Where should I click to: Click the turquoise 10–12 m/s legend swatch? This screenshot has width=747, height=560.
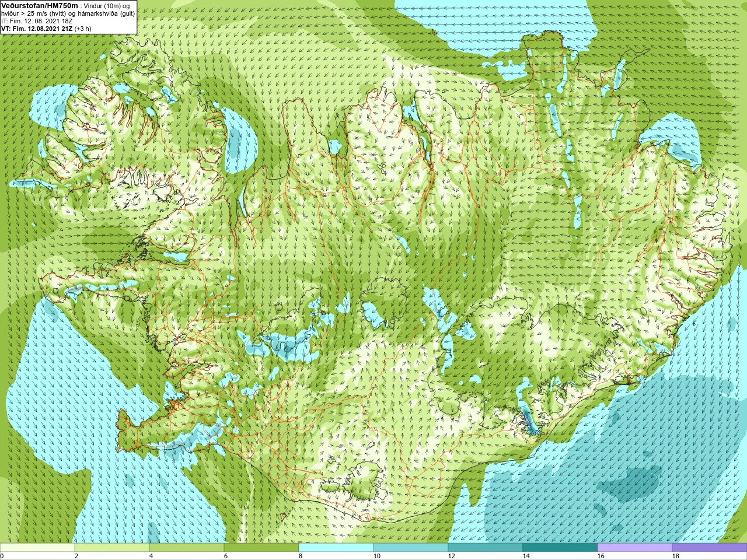411,548
